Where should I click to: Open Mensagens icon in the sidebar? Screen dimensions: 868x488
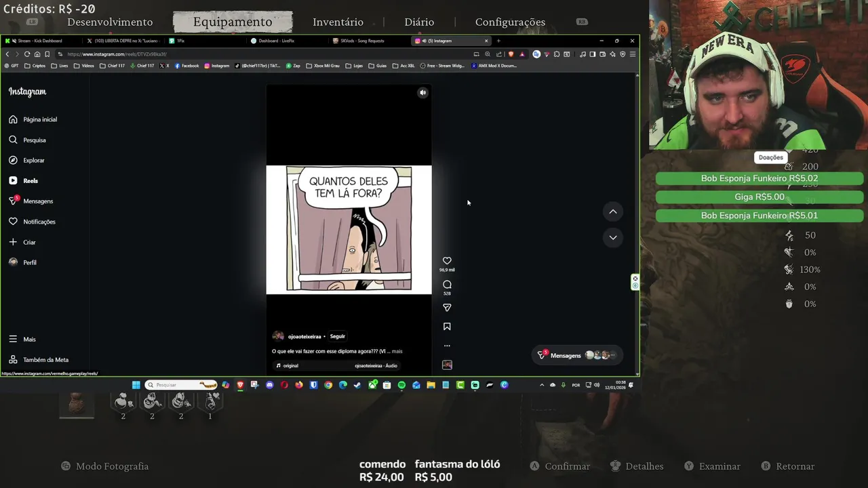(13, 201)
